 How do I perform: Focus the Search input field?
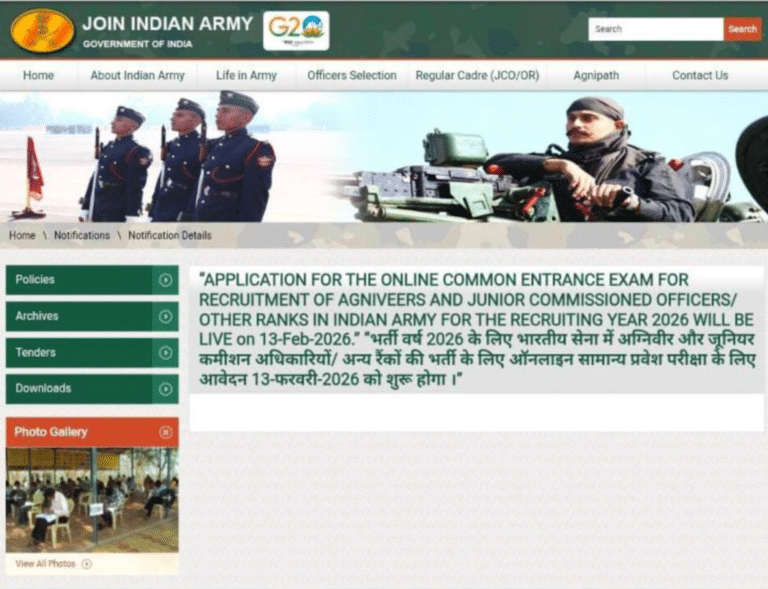tap(656, 29)
